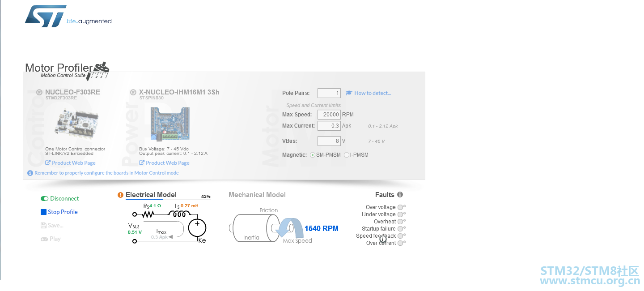Click the 43% progress value
This screenshot has width=644, height=291.
click(x=206, y=197)
